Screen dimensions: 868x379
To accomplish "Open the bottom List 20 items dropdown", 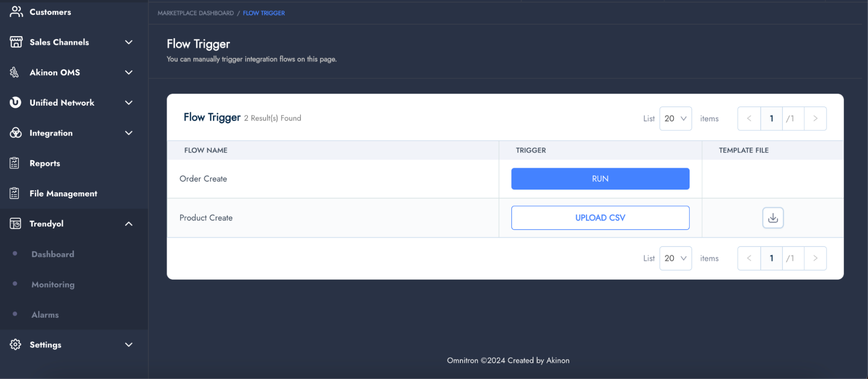I will click(675, 259).
